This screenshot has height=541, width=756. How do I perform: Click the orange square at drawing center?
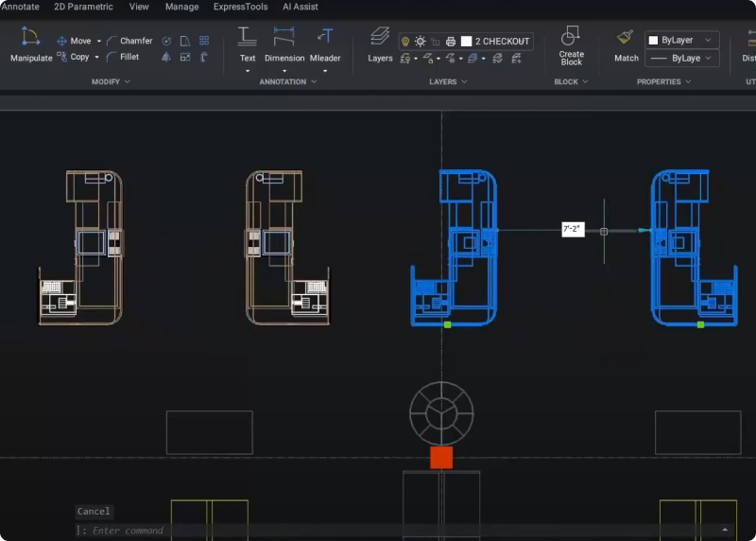441,458
